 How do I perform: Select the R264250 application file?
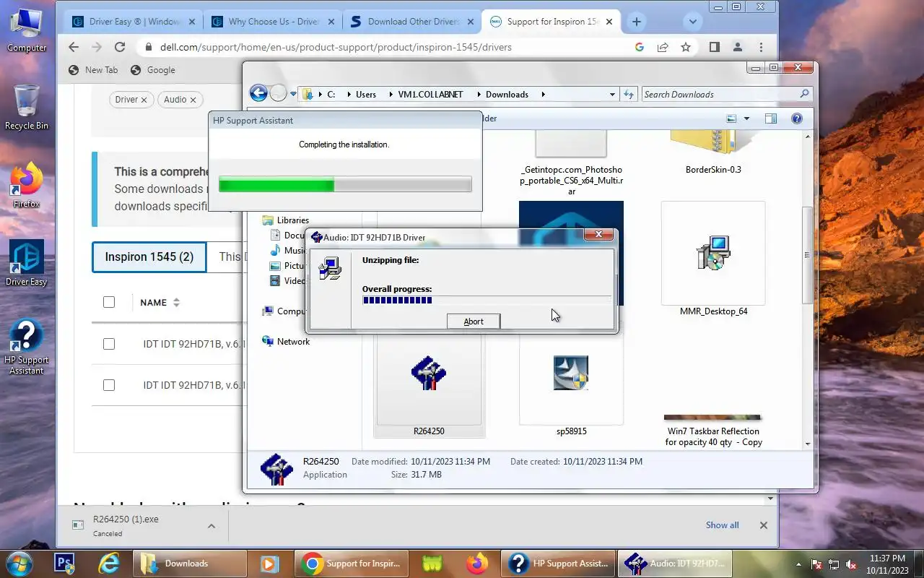coord(429,387)
